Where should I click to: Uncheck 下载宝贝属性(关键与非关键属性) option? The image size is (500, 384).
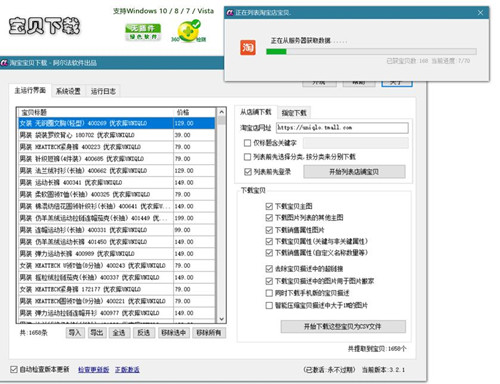(269, 241)
